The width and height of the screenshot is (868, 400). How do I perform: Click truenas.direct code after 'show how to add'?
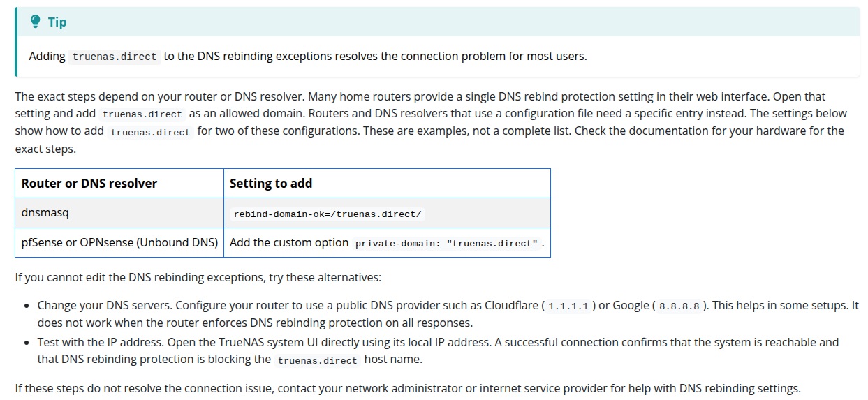click(150, 132)
